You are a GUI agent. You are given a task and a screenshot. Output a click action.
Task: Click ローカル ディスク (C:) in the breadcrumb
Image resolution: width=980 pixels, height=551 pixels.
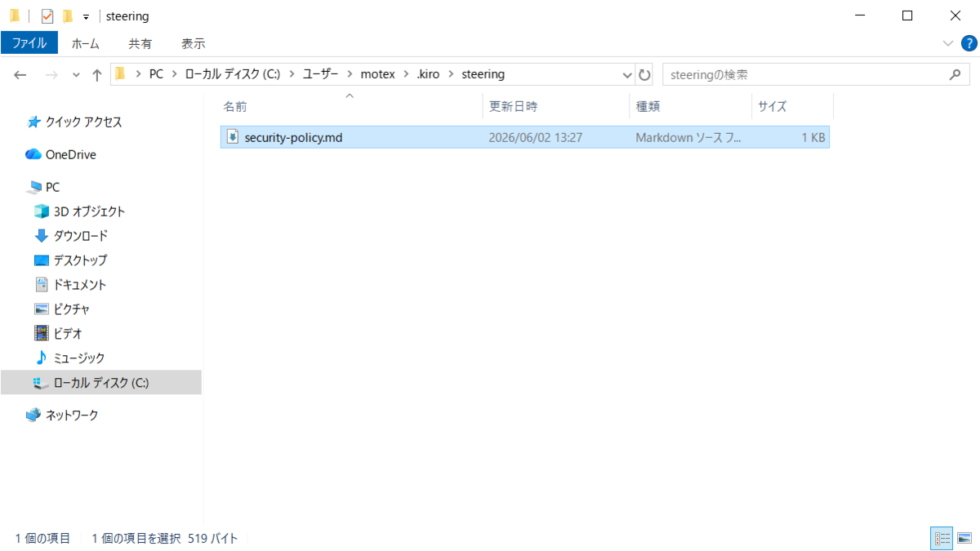pyautogui.click(x=233, y=74)
